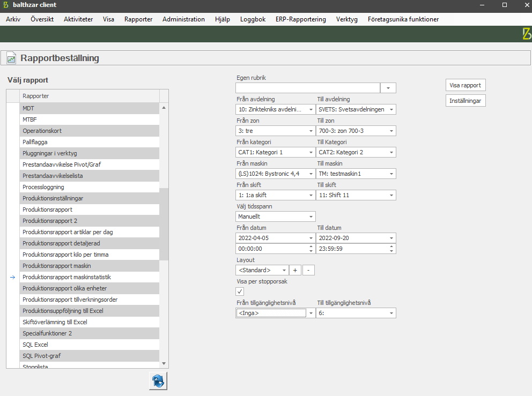This screenshot has width=532, height=396.
Task: Open the Från kategori dropdown
Action: click(x=311, y=152)
